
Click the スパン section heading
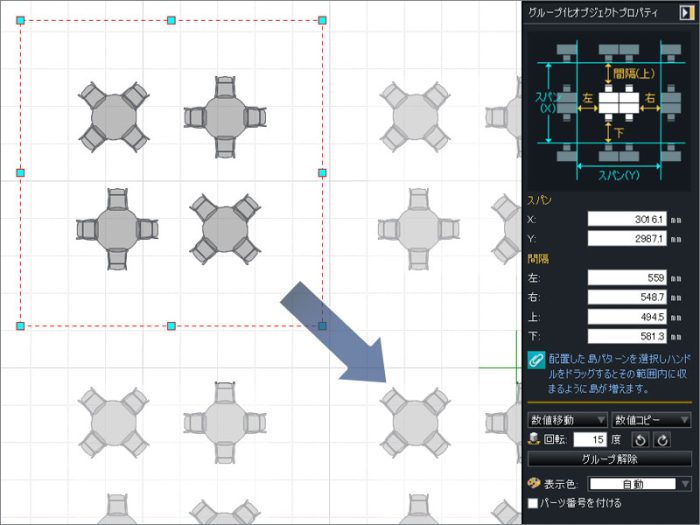[539, 200]
